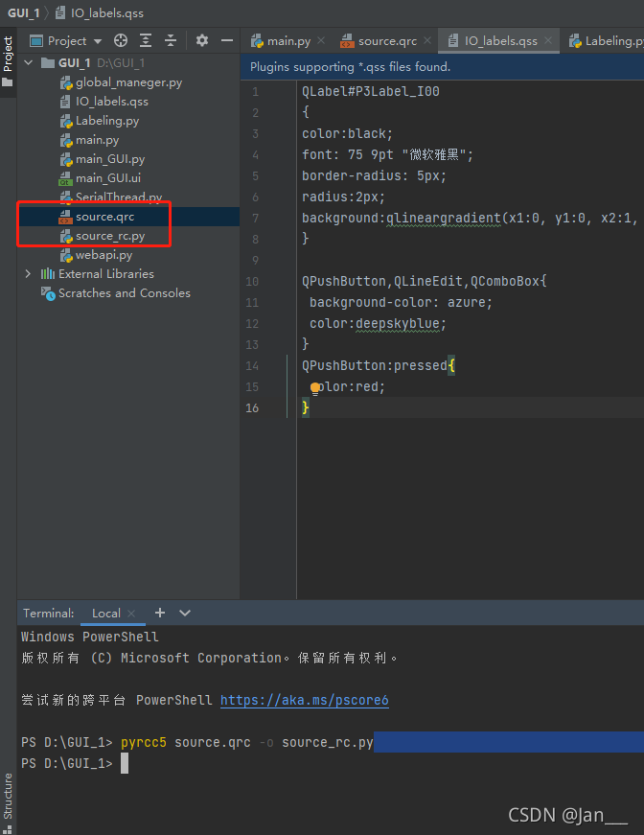Click the locate/select opened file target icon
This screenshot has height=835, width=644.
pyautogui.click(x=121, y=40)
